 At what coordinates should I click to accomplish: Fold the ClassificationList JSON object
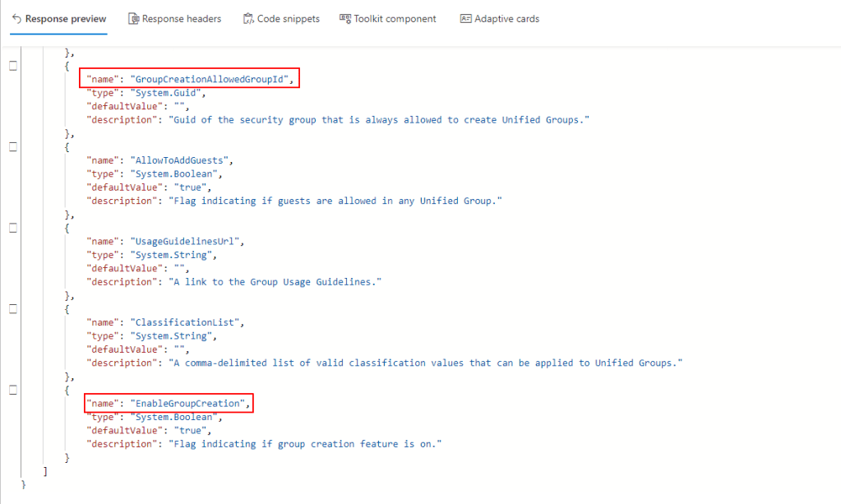click(x=12, y=308)
